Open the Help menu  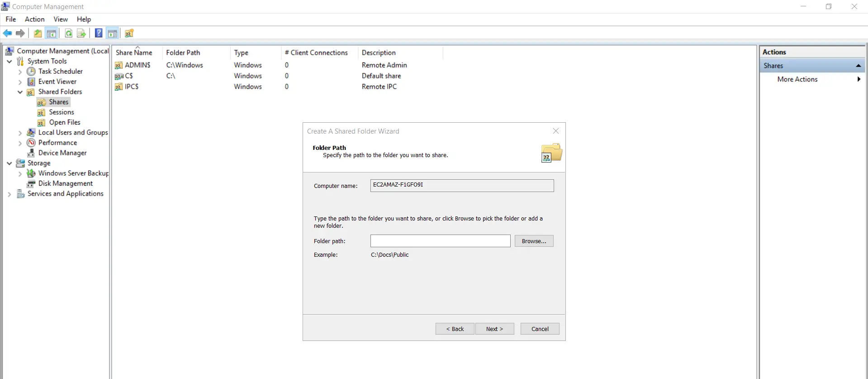[x=84, y=19]
